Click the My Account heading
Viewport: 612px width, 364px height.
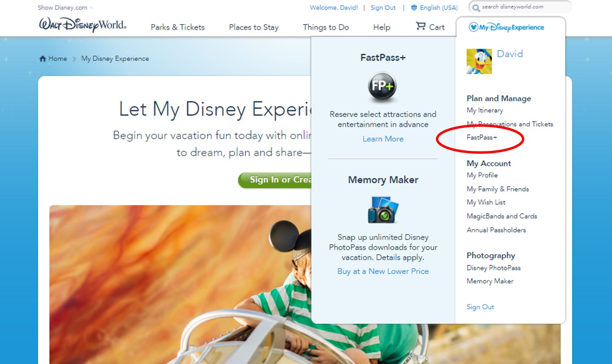(489, 163)
